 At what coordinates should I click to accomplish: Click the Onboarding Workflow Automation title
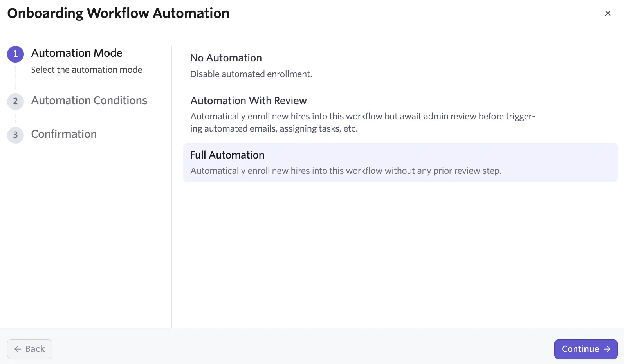click(x=118, y=13)
